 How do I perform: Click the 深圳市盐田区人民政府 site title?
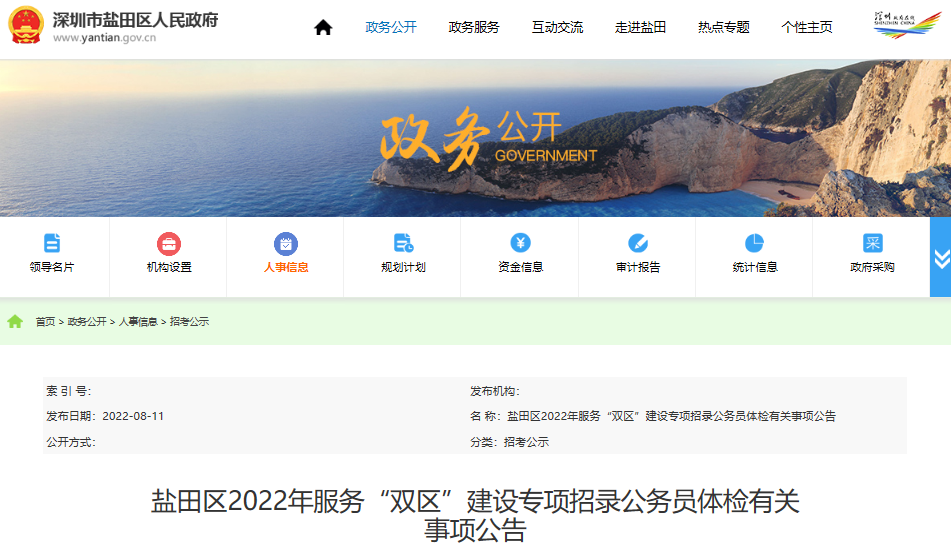(135, 20)
